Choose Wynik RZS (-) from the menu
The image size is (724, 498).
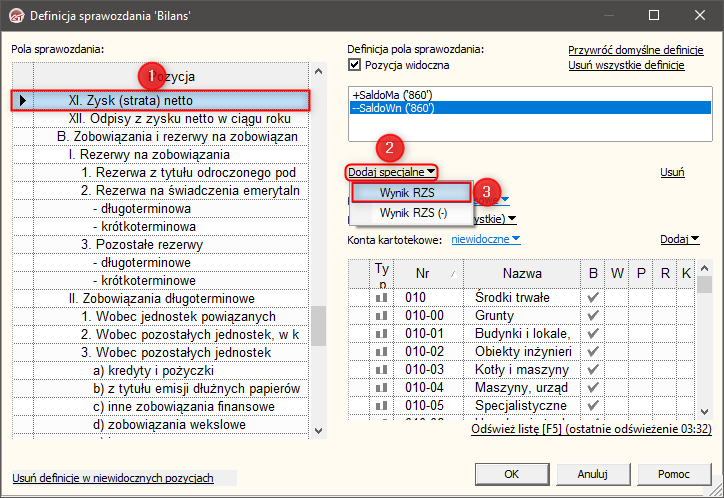[411, 213]
